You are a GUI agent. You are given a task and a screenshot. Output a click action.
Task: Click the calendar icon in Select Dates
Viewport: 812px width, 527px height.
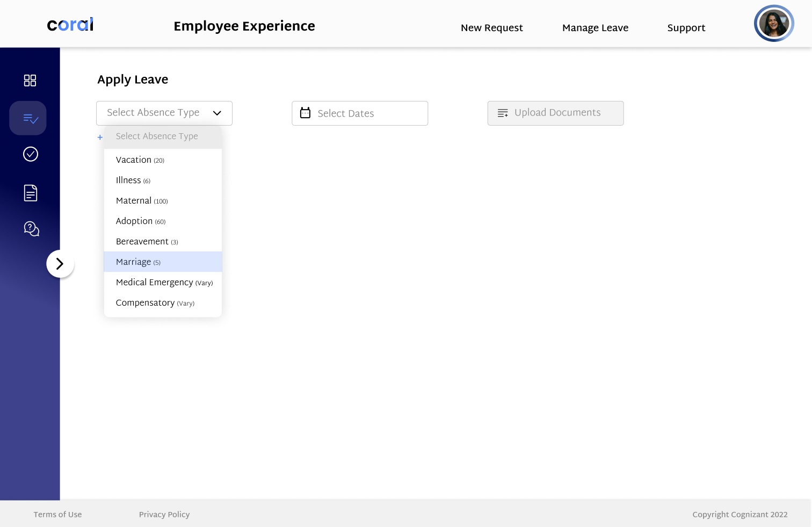click(x=305, y=113)
